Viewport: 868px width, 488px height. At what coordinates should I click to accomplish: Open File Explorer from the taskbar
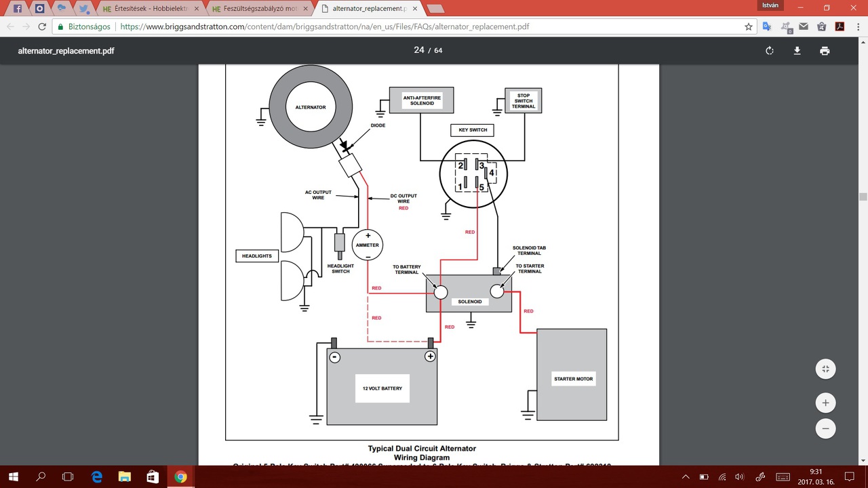(x=124, y=476)
